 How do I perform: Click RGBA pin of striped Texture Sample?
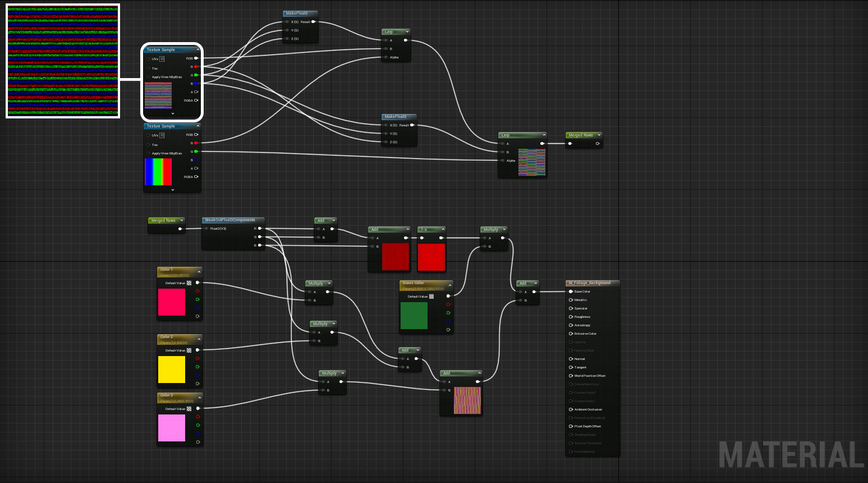tap(196, 101)
